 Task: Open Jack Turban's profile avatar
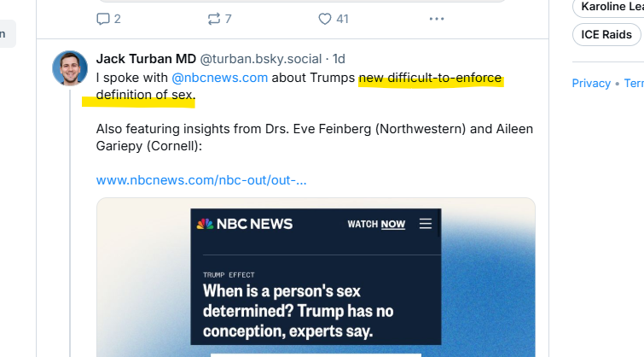(x=70, y=68)
